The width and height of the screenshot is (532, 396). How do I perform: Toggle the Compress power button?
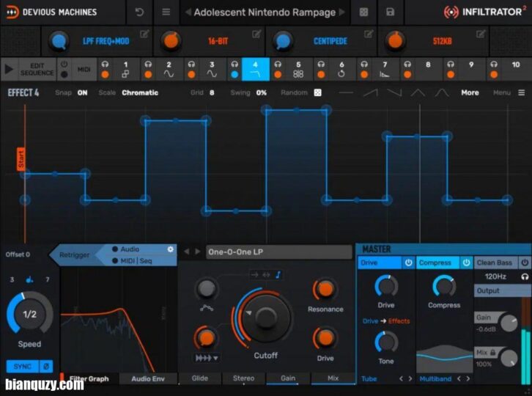point(466,263)
